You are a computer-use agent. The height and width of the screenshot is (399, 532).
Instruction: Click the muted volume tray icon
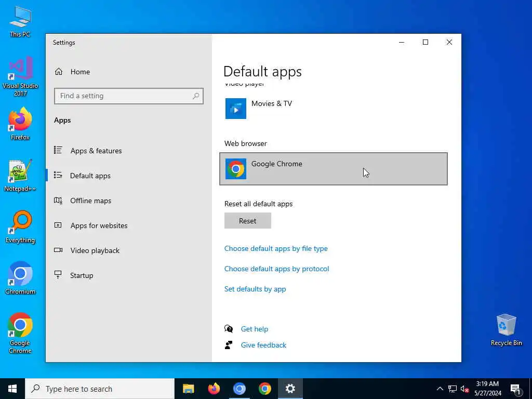(x=465, y=389)
